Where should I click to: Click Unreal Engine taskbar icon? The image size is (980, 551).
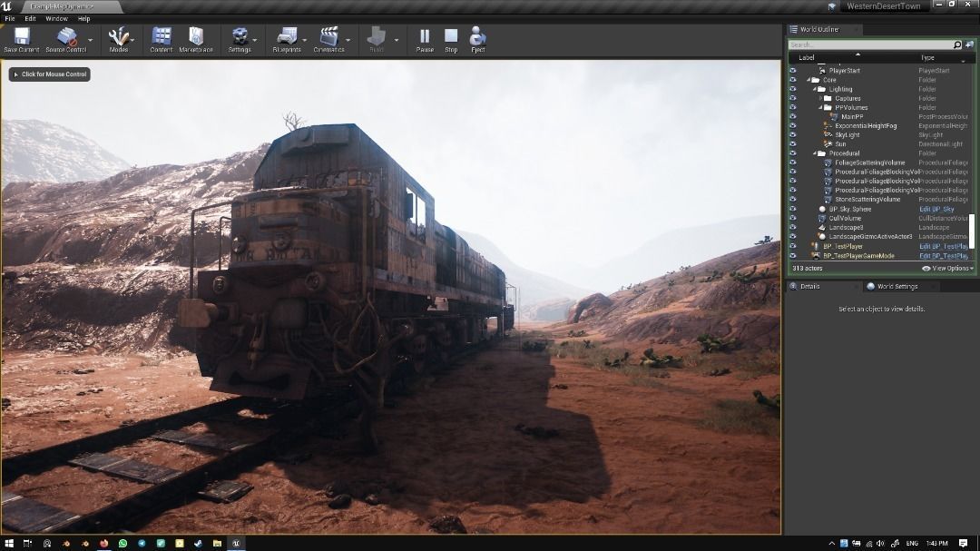pos(236,543)
